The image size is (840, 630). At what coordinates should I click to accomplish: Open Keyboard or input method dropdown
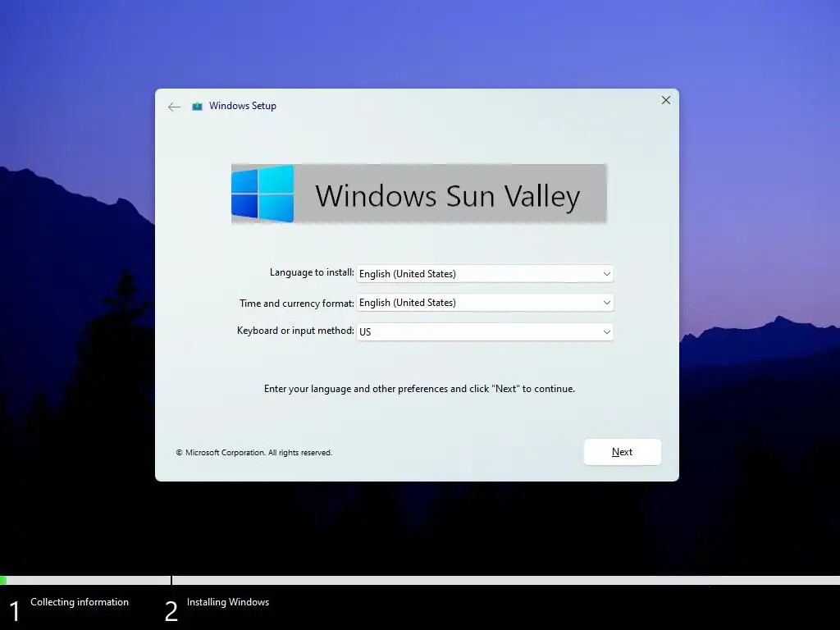(485, 331)
